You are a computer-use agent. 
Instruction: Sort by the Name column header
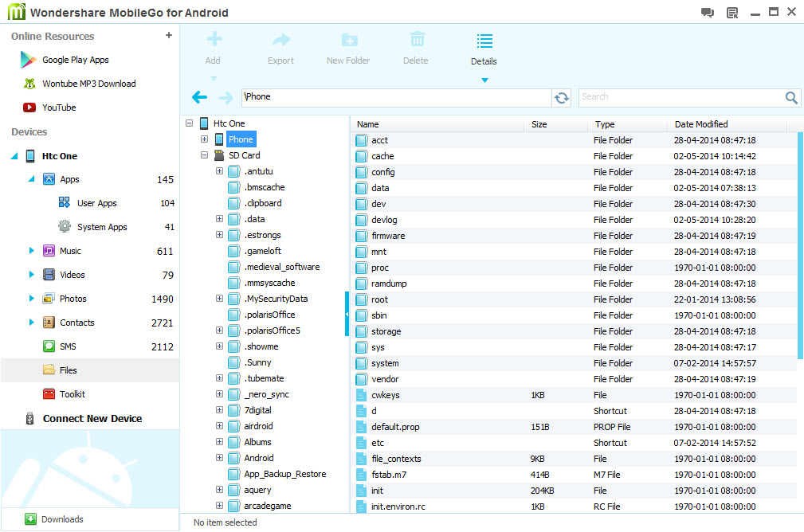point(367,124)
